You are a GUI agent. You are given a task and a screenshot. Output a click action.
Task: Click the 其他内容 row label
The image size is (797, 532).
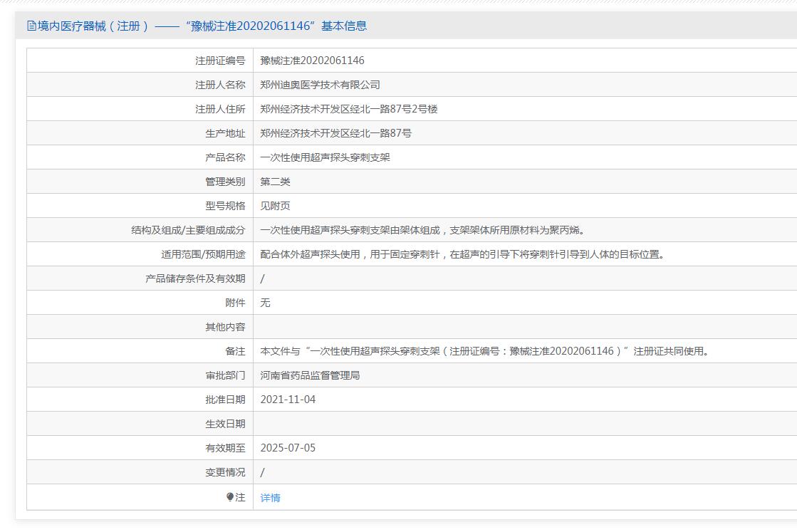[x=225, y=327]
